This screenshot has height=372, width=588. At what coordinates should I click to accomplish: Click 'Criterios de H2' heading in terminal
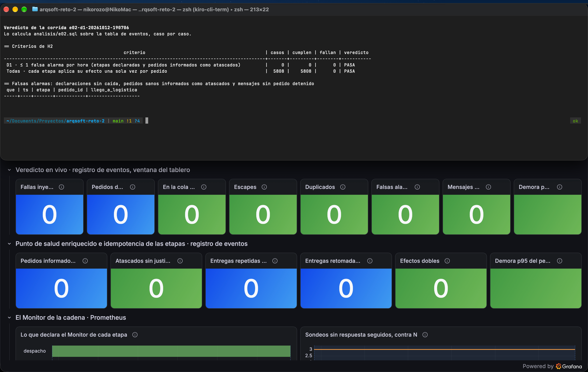32,46
